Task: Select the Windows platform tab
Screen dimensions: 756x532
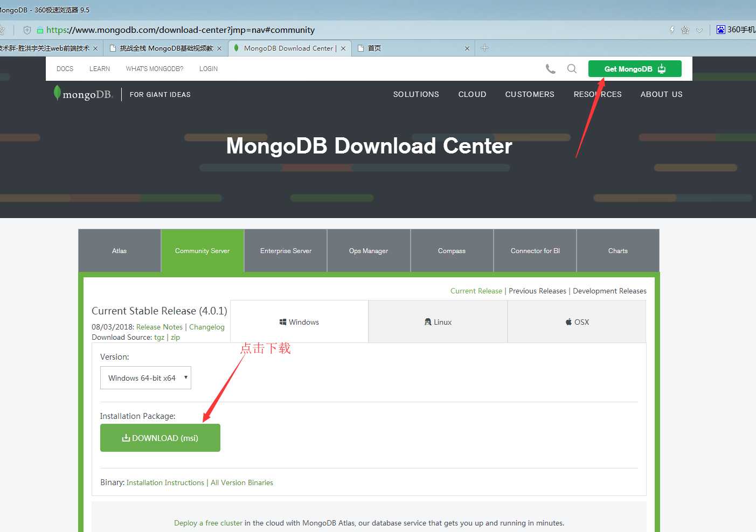Action: coord(299,322)
